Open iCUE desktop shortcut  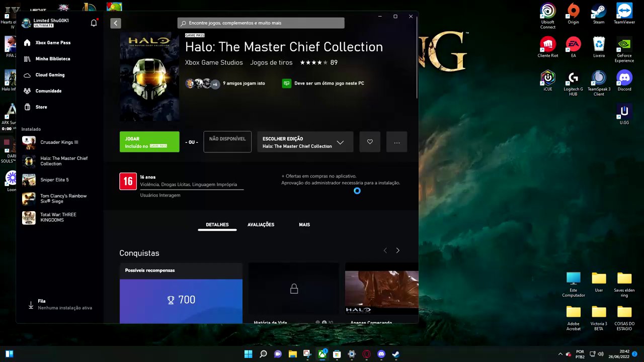coord(548,80)
